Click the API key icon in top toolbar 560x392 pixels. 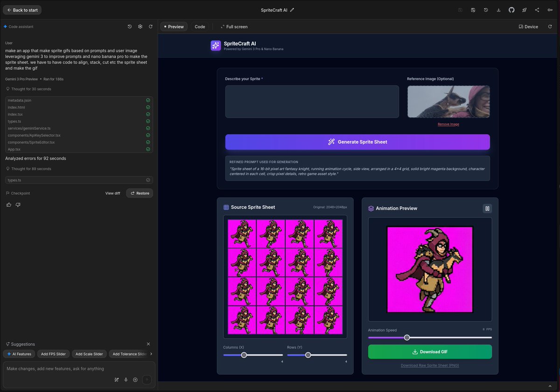click(x=550, y=10)
